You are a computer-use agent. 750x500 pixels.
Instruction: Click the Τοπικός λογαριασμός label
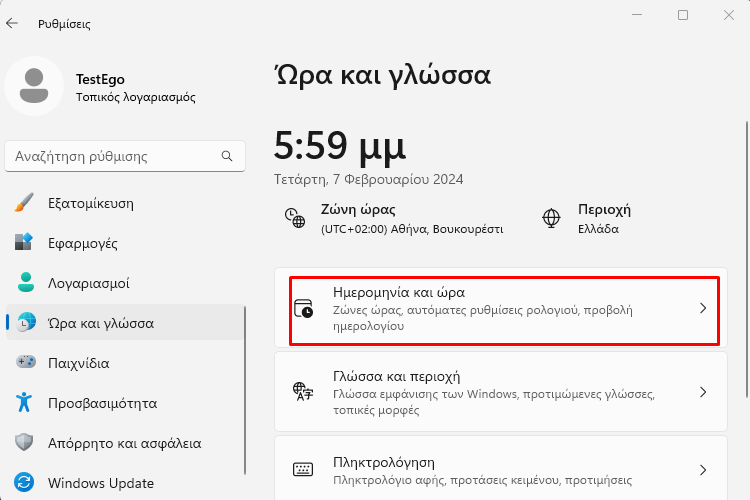pos(136,97)
